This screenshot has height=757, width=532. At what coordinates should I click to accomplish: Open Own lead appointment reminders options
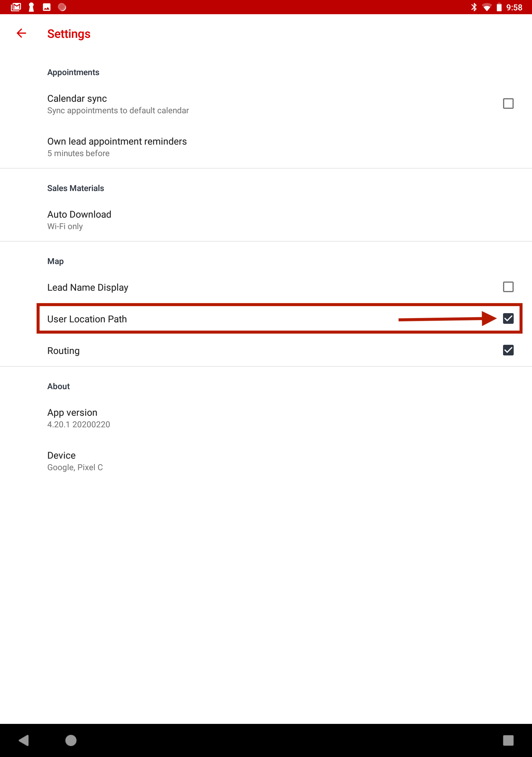(x=266, y=147)
